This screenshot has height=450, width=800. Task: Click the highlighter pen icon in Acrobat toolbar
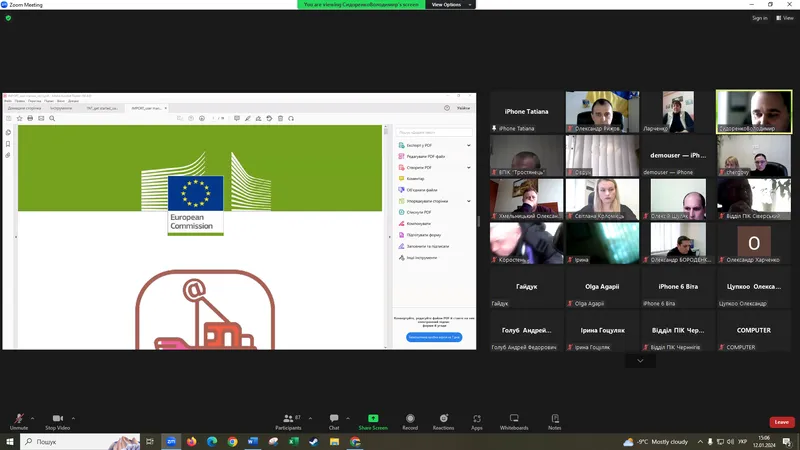(x=247, y=118)
